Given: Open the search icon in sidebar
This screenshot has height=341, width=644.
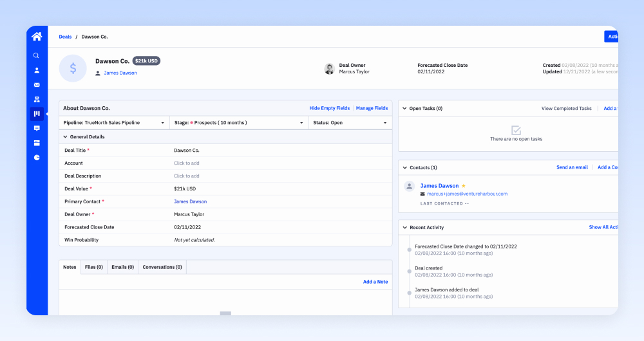Looking at the screenshot, I should pos(36,55).
